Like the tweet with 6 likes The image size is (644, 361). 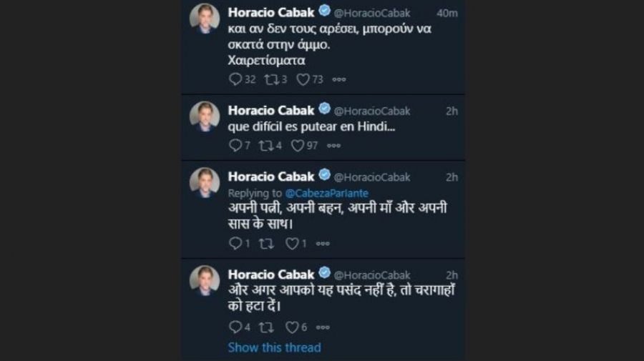click(x=291, y=327)
